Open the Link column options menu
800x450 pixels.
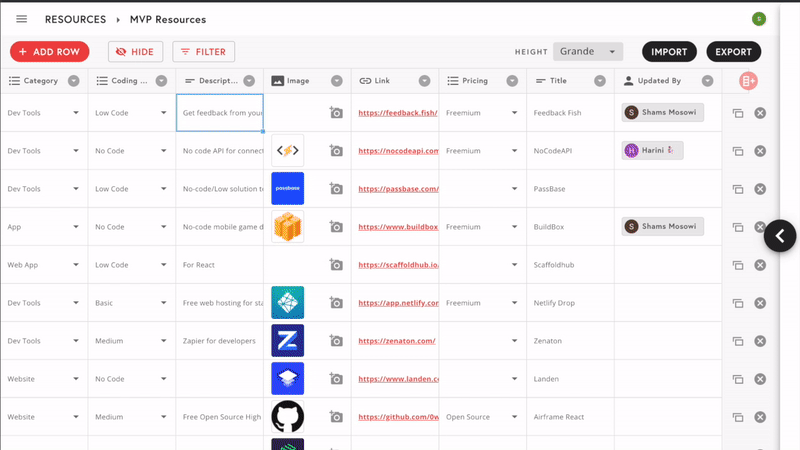point(424,81)
